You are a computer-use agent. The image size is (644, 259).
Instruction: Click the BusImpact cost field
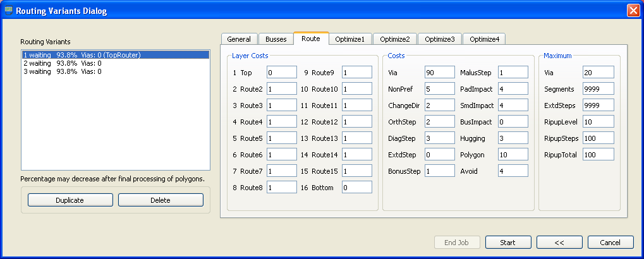coord(513,122)
